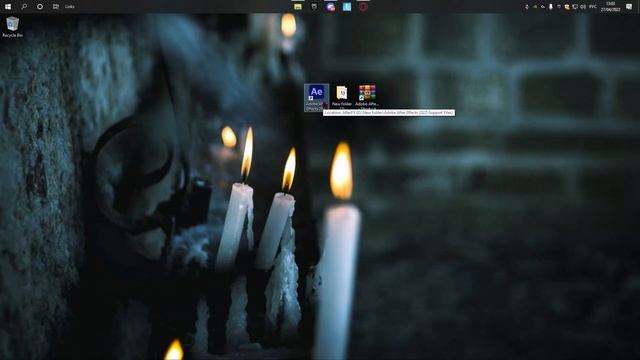Viewport: 640px width, 360px height.
Task: Open Task View in taskbar
Action: coord(56,7)
